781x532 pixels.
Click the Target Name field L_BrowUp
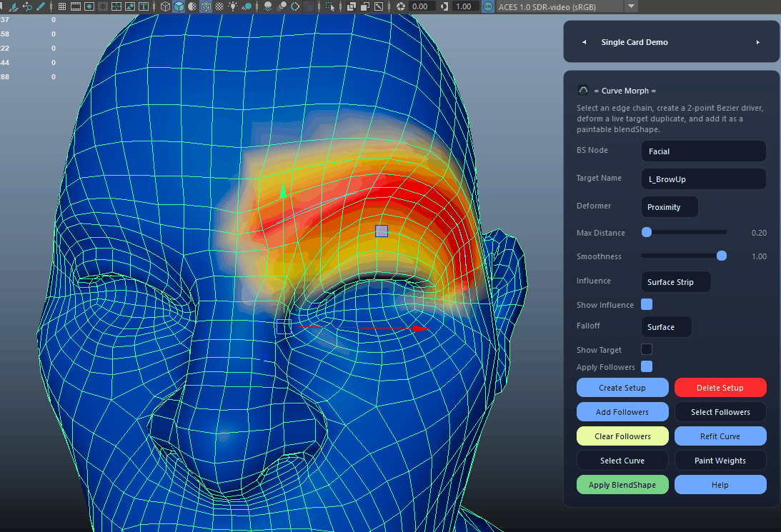click(x=703, y=179)
